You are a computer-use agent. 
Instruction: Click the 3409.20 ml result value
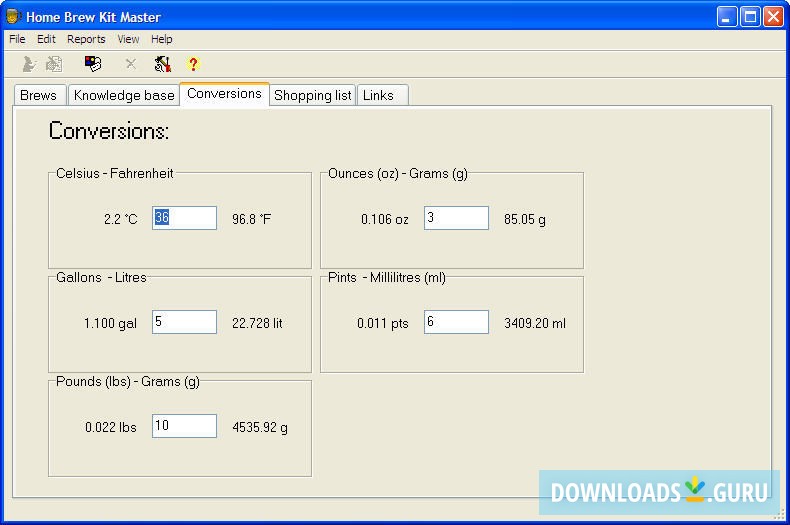(x=535, y=323)
